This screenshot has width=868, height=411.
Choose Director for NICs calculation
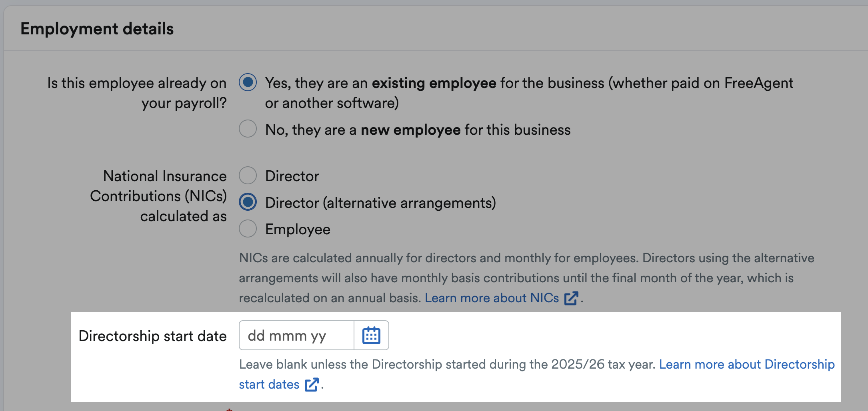(248, 175)
